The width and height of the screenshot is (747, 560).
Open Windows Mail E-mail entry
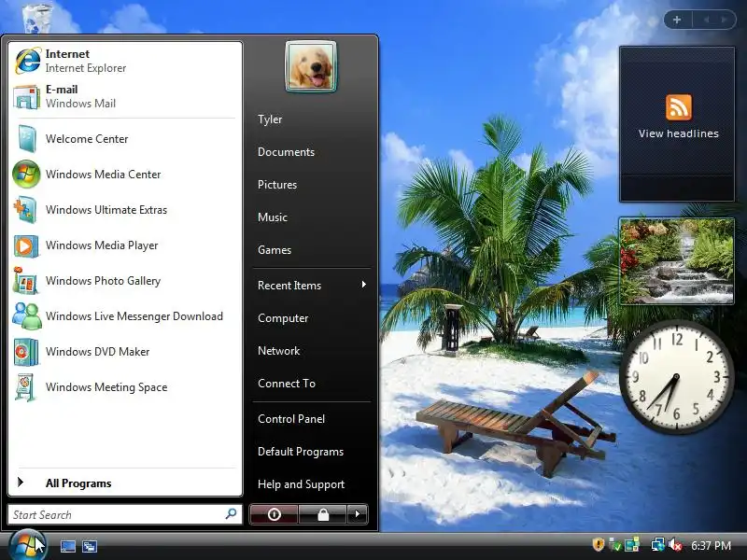(125, 97)
